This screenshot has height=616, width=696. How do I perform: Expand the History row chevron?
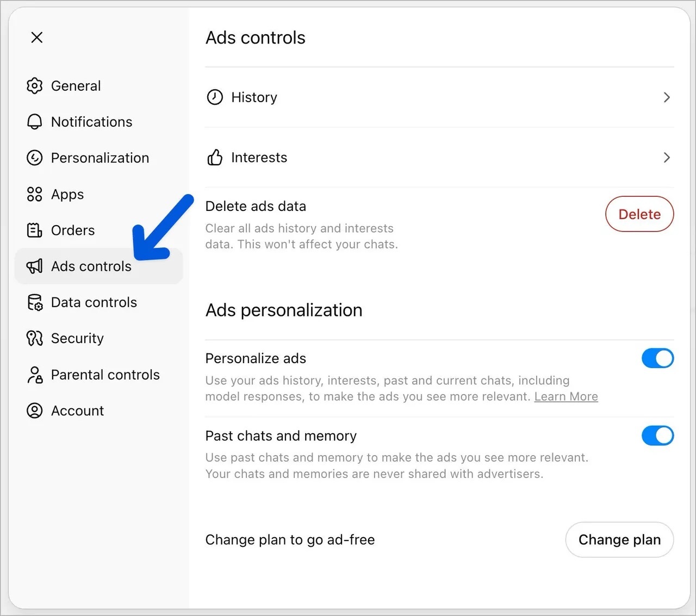pyautogui.click(x=667, y=97)
